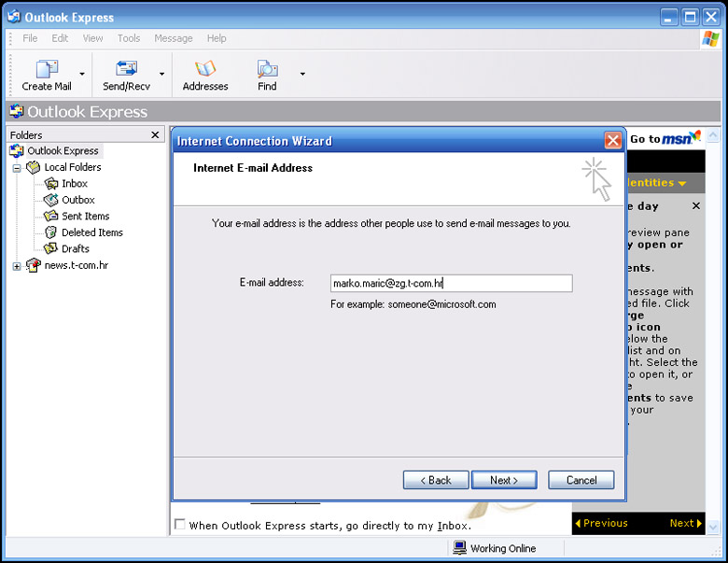This screenshot has width=728, height=563.
Task: Open the Tools menu
Action: [129, 38]
